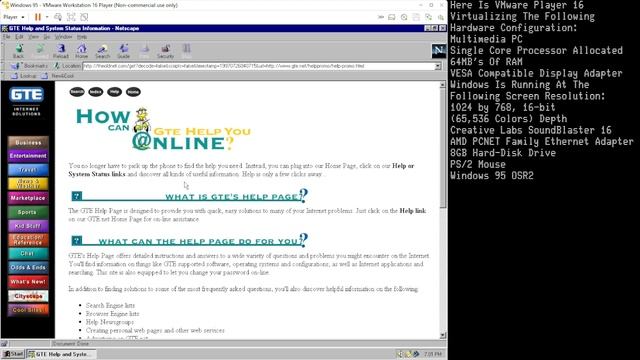
Task: Click the black Help oval button
Action: (114, 92)
